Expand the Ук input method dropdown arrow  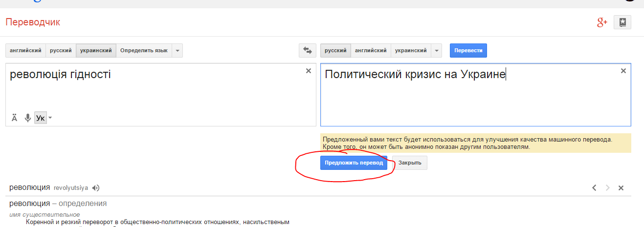pos(50,118)
